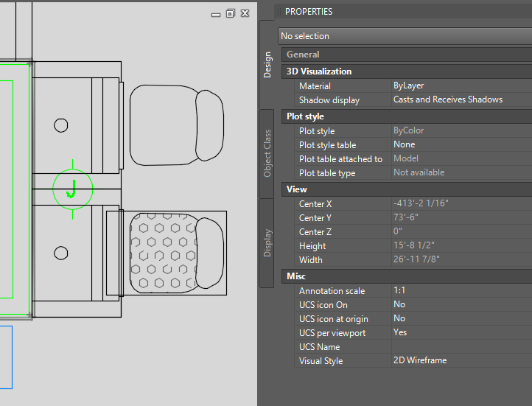Toggle the UCS per viewport Yes value
This screenshot has height=406, width=532.
tap(462, 332)
